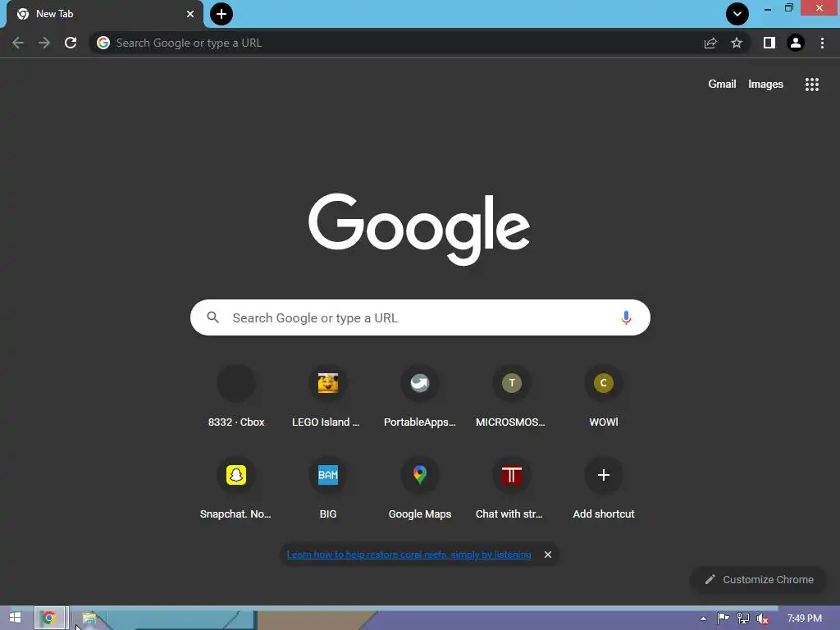Open the profile avatar menu
Screen dimensions: 840x630
(796, 43)
